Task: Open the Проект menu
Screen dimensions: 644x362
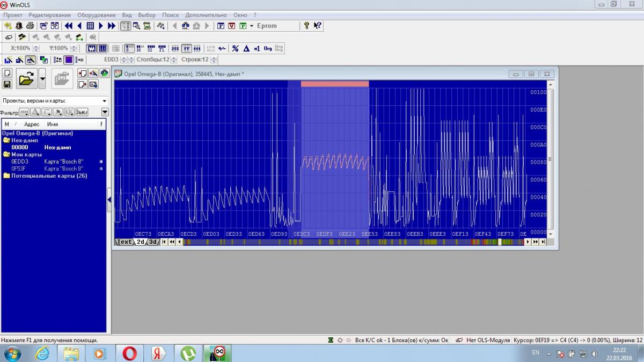Action: 13,15
